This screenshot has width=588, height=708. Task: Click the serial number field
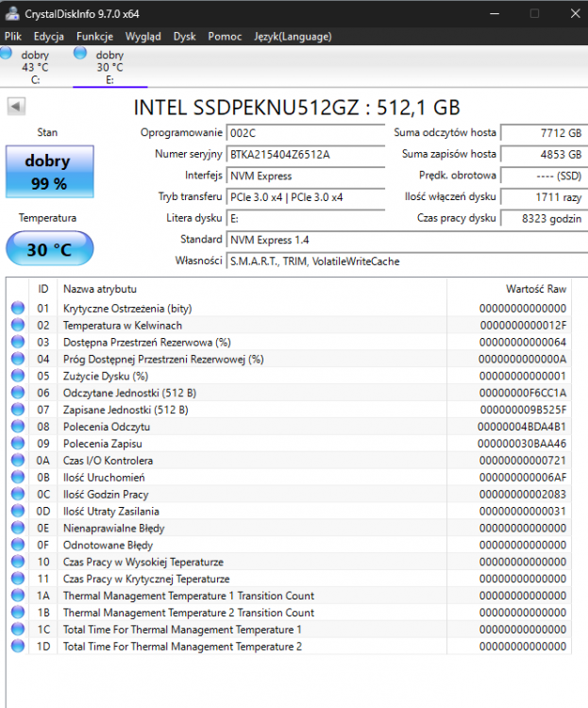point(305,154)
